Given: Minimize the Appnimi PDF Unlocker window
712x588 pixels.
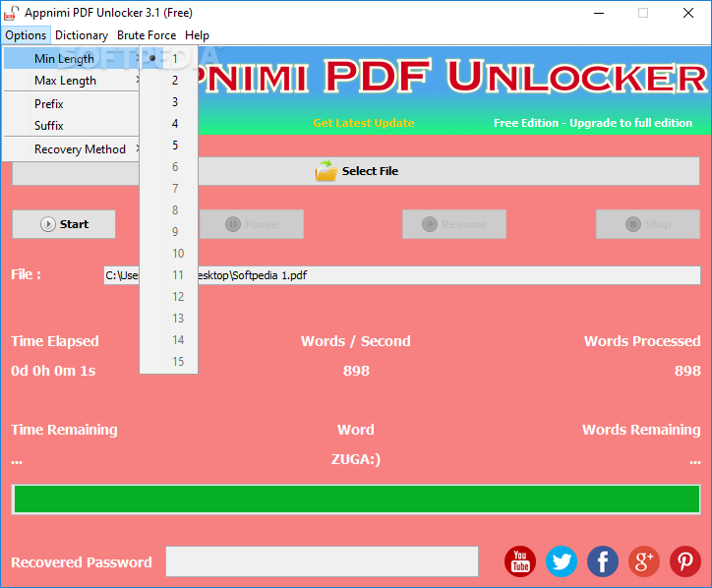Looking at the screenshot, I should [x=599, y=13].
